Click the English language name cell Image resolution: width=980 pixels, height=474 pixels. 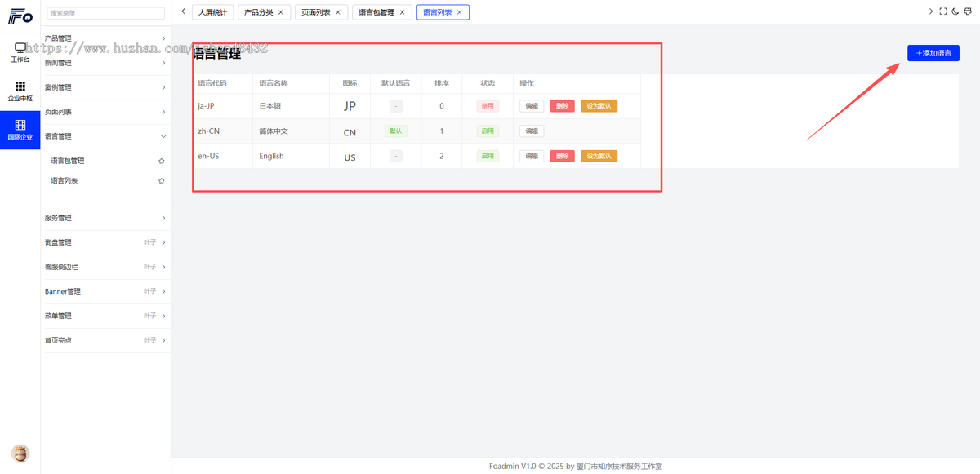click(x=272, y=156)
